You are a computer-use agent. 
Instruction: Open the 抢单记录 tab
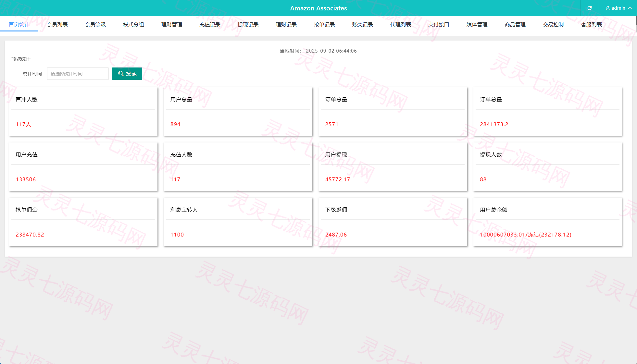324,24
